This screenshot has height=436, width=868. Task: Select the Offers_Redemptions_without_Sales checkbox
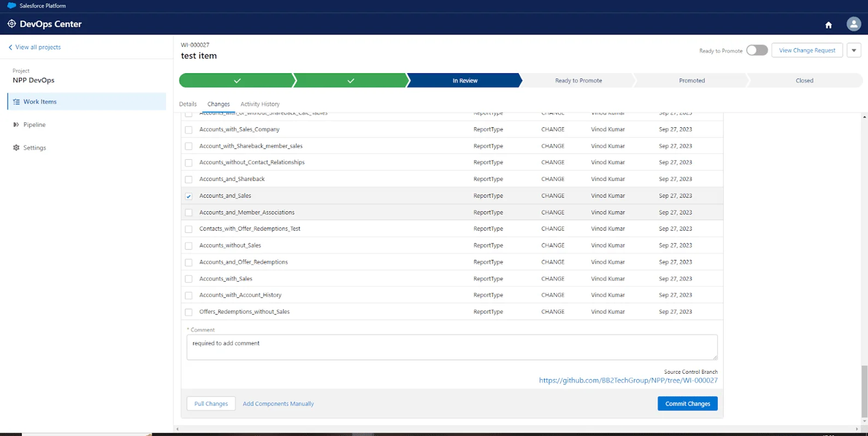click(x=188, y=312)
